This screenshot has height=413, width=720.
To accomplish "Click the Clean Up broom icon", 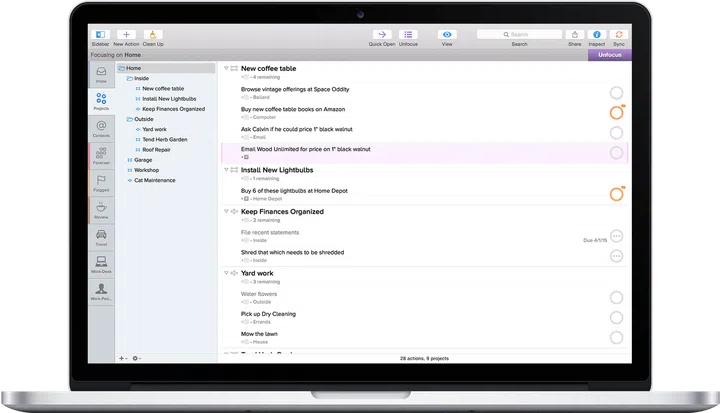I will tap(153, 34).
